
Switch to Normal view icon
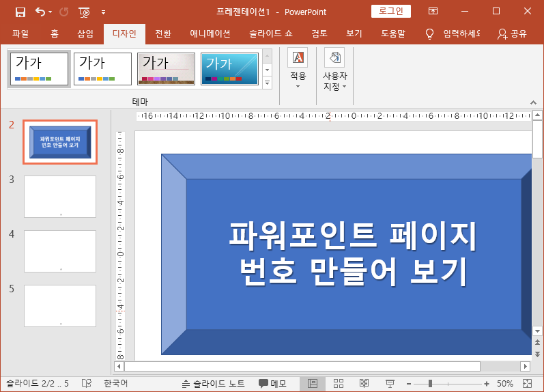(x=313, y=384)
